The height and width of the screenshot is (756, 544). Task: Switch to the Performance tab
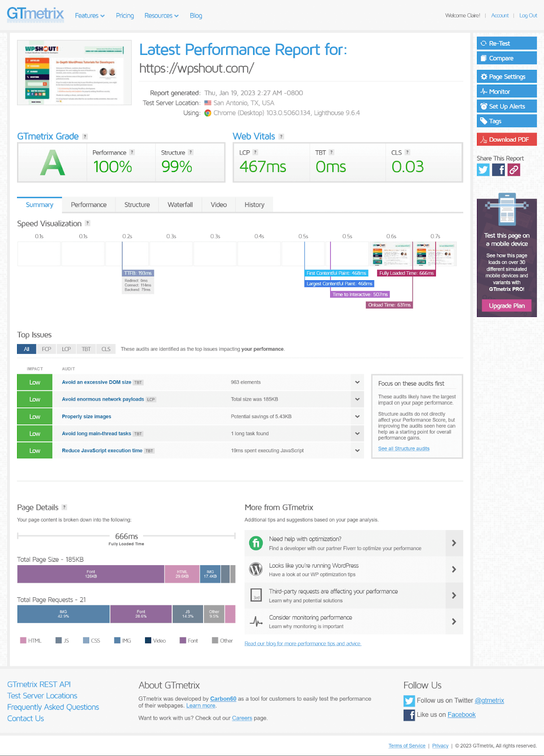coord(89,205)
